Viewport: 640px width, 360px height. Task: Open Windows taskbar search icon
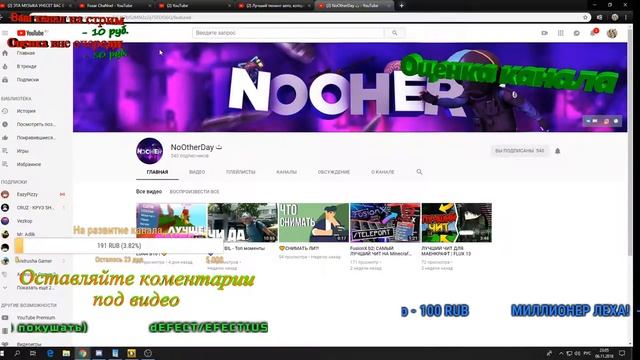point(17,353)
